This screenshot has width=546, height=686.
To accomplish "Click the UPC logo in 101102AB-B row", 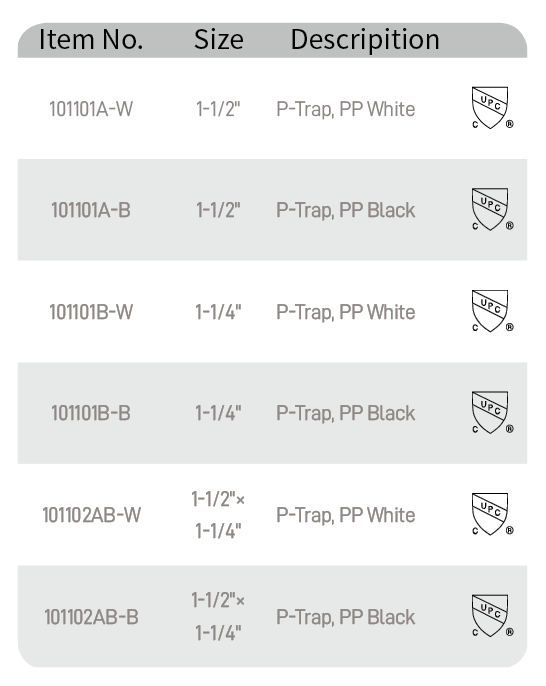I will (492, 616).
